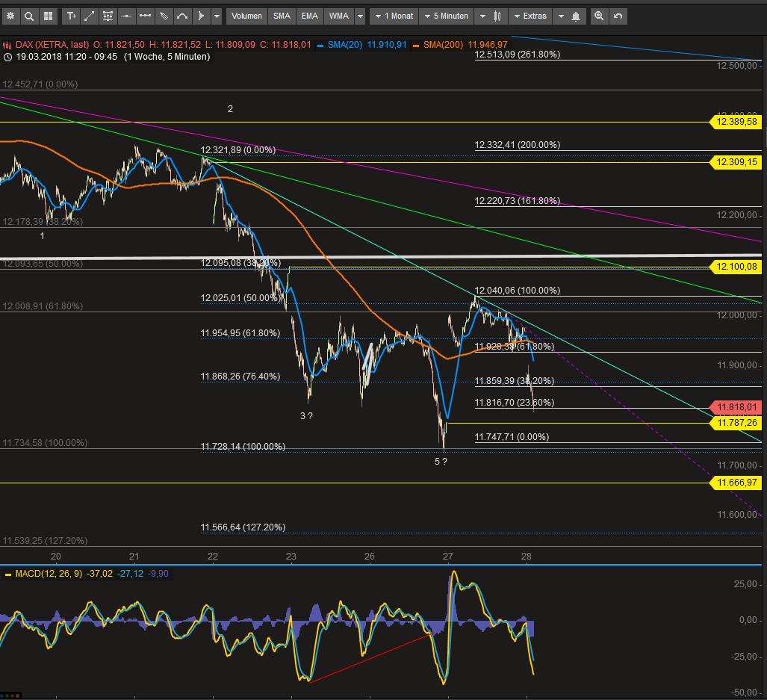Select the zoom-in magnifier icon
This screenshot has height=700, width=767.
pyautogui.click(x=599, y=16)
